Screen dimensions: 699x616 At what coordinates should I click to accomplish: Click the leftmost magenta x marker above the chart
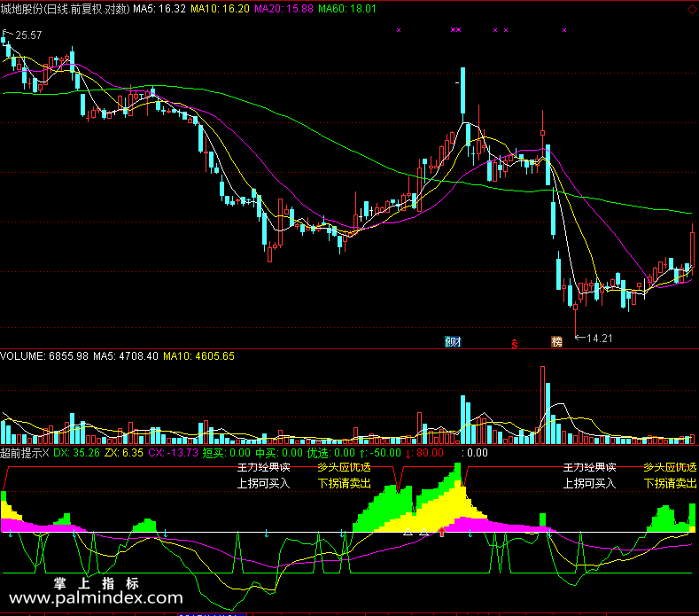click(x=399, y=30)
